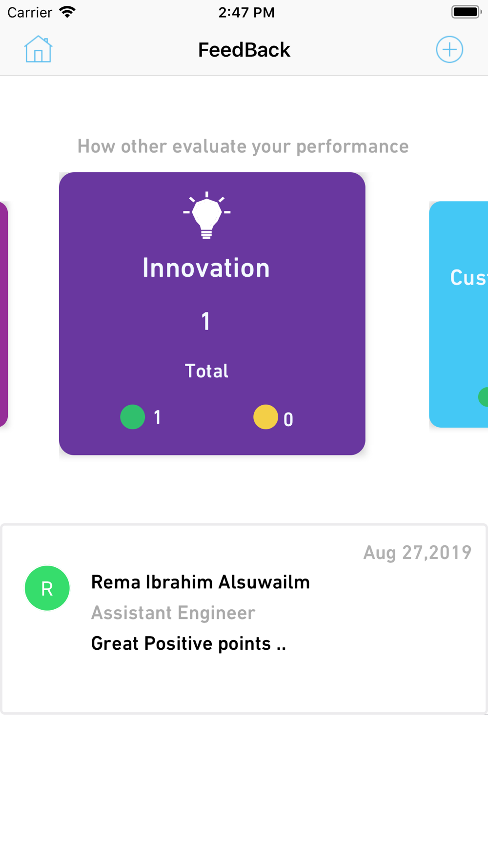The height and width of the screenshot is (868, 488).
Task: Tap the zero count beside yellow dot
Action: coord(288,420)
